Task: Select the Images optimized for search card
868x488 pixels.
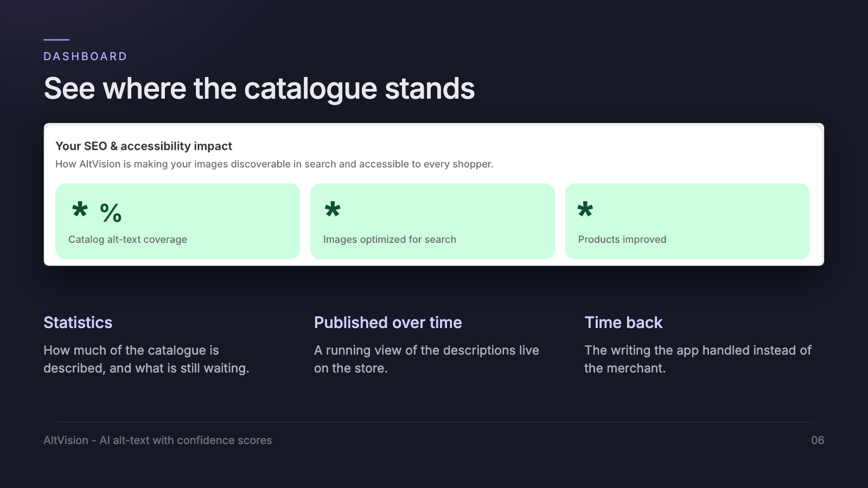Action: (432, 221)
